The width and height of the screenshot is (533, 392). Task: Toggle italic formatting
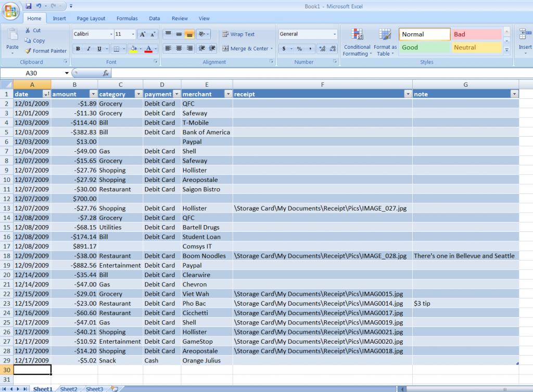(x=88, y=48)
